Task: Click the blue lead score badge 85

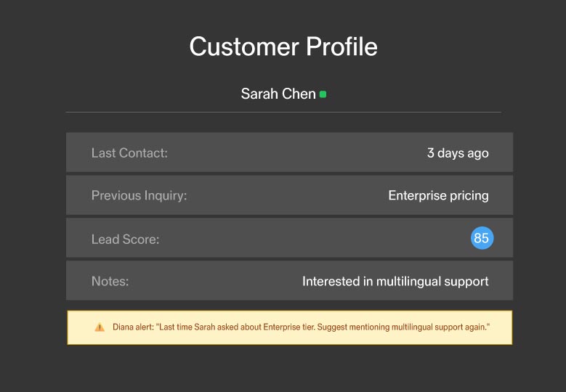Action: coord(481,238)
